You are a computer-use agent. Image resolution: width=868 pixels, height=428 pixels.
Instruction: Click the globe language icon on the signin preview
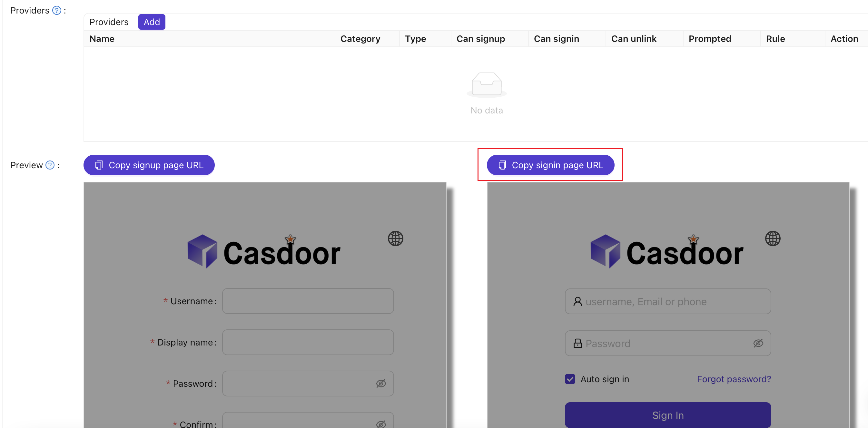tap(773, 238)
